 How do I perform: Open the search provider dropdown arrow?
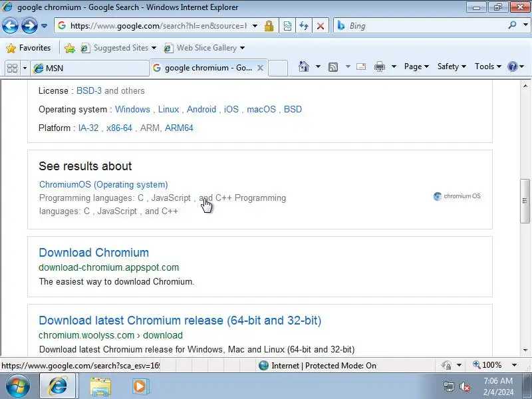525,25
